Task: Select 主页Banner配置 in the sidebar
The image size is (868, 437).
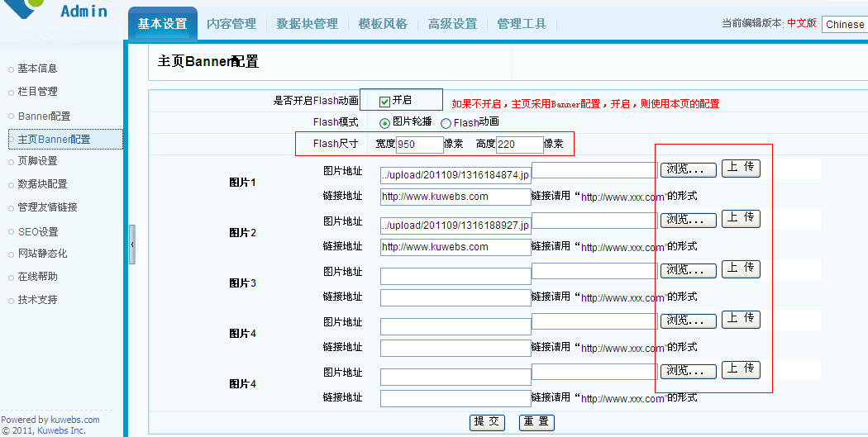Action: click(x=65, y=140)
